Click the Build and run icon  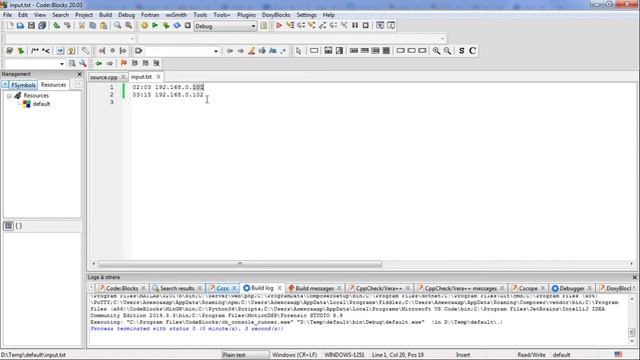click(166, 26)
